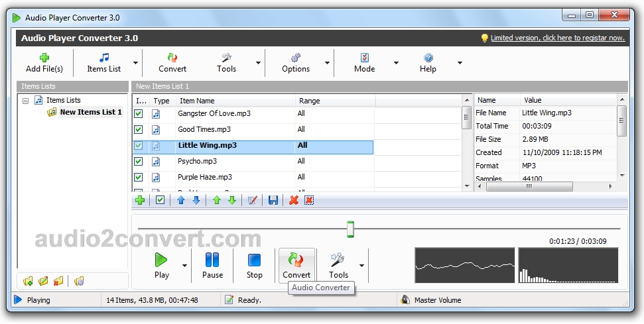Click the check-all items icon below list
The width and height of the screenshot is (644, 324).
[x=161, y=200]
